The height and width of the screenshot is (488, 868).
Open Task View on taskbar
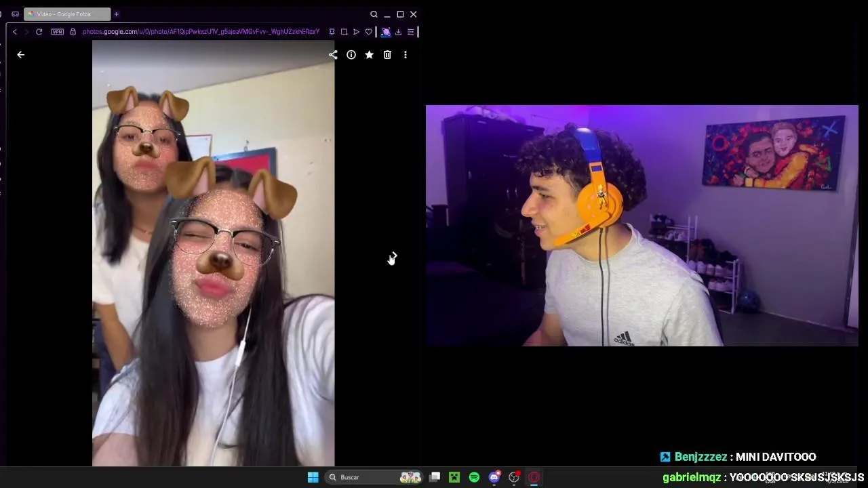pyautogui.click(x=435, y=477)
